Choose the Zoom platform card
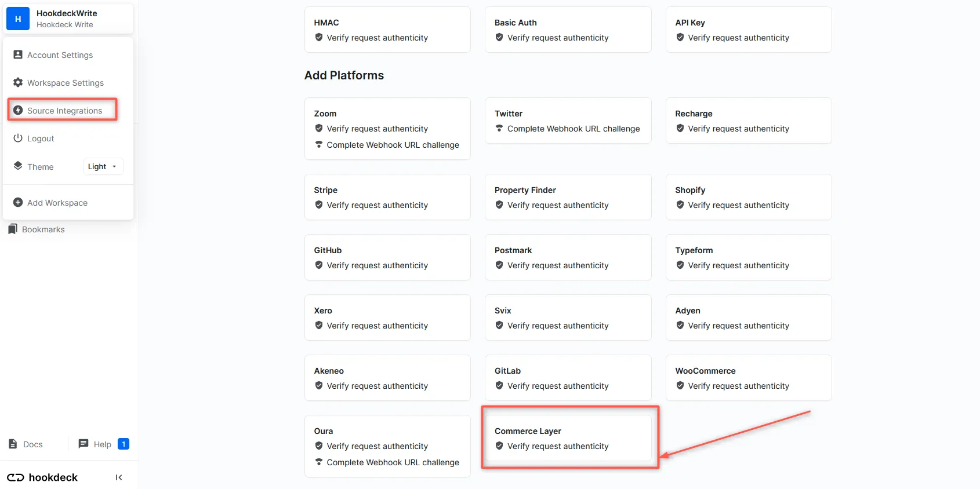This screenshot has height=489, width=980. click(387, 129)
